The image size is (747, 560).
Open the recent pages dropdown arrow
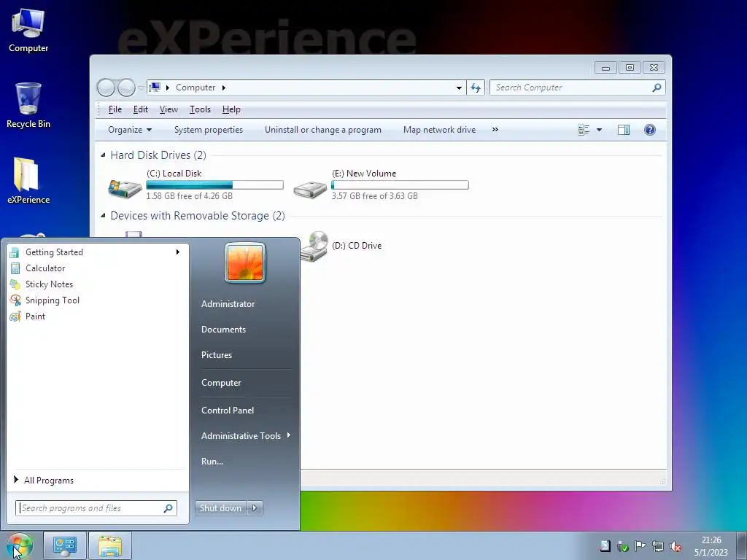(x=141, y=88)
